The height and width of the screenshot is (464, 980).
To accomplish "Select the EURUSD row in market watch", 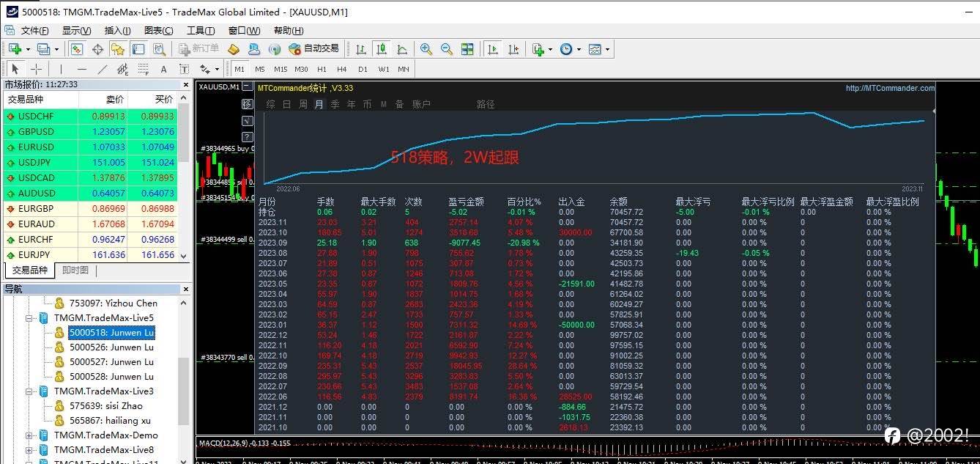I will coord(91,147).
